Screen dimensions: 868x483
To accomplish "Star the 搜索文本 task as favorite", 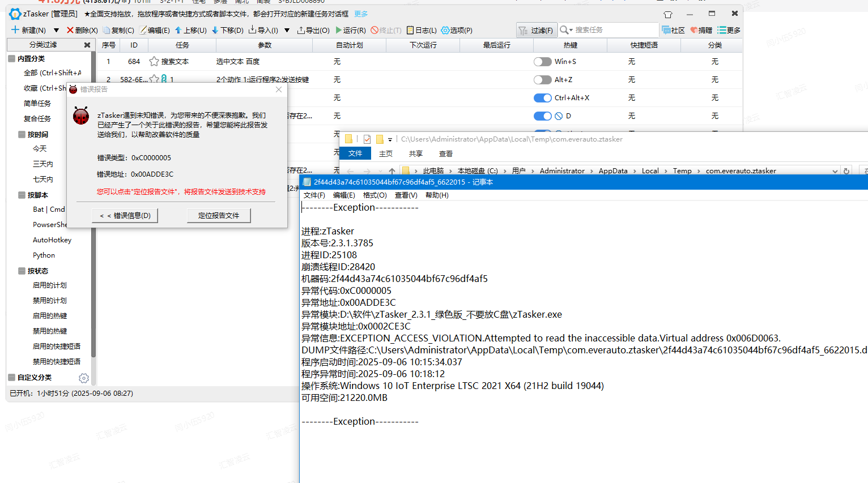I will point(154,61).
